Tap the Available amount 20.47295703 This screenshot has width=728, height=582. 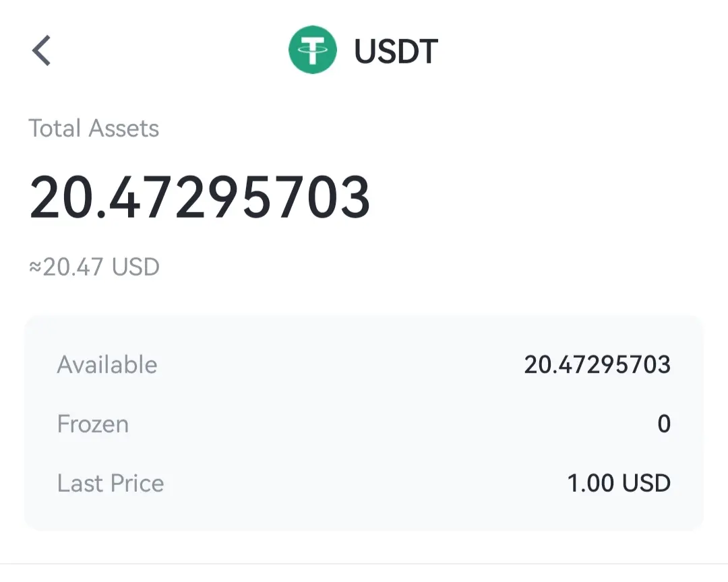click(x=597, y=365)
